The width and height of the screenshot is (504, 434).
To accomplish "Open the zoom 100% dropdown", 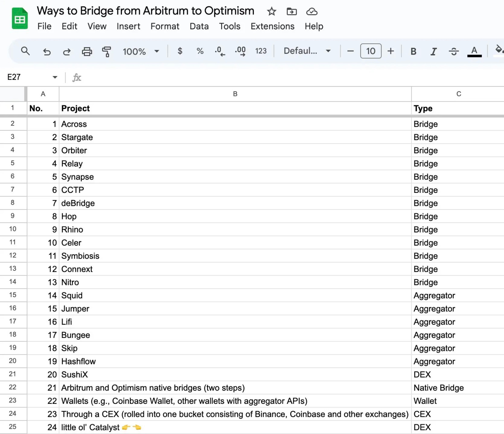I will [x=141, y=52].
